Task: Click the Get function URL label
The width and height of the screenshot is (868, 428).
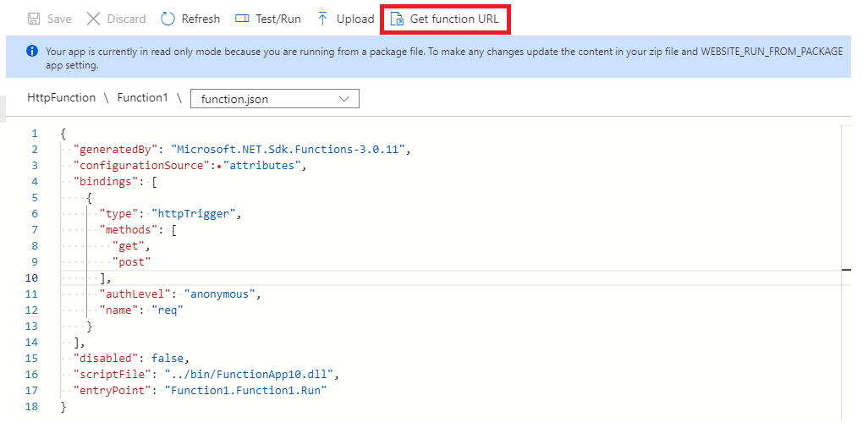Action: click(454, 19)
